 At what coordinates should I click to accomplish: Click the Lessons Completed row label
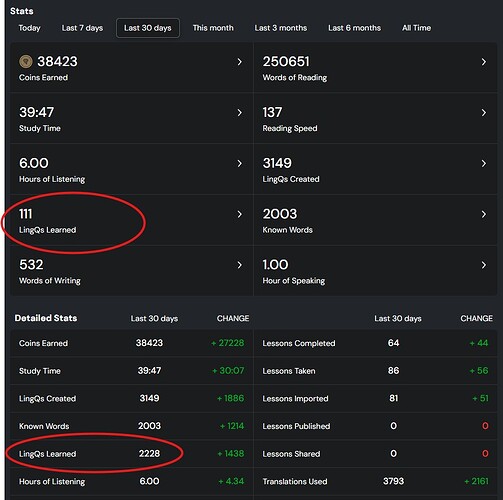299,343
